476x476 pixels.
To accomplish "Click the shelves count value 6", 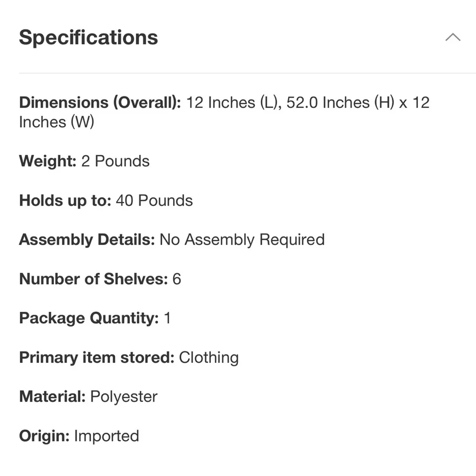I will coord(177,279).
